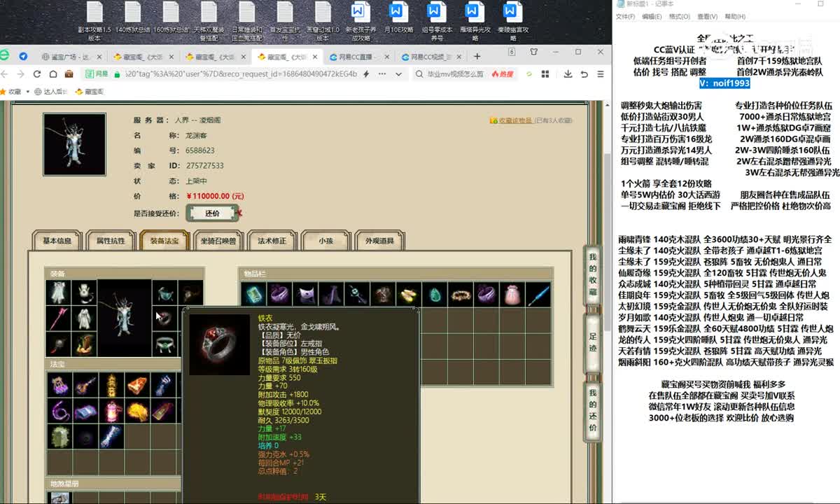This screenshot has height=504, width=840.
Task: Click the green belt equipment slot icon
Action: 165,344
